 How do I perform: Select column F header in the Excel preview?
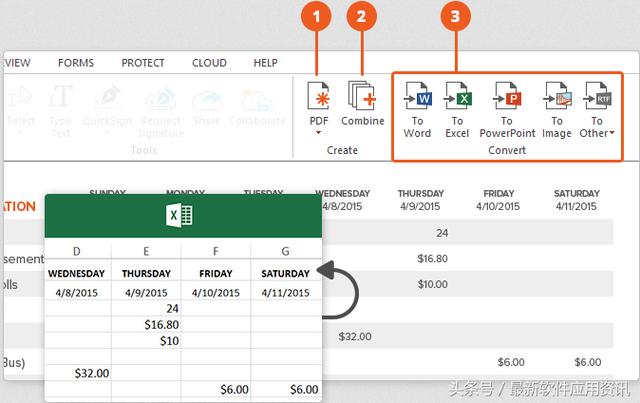tap(216, 252)
